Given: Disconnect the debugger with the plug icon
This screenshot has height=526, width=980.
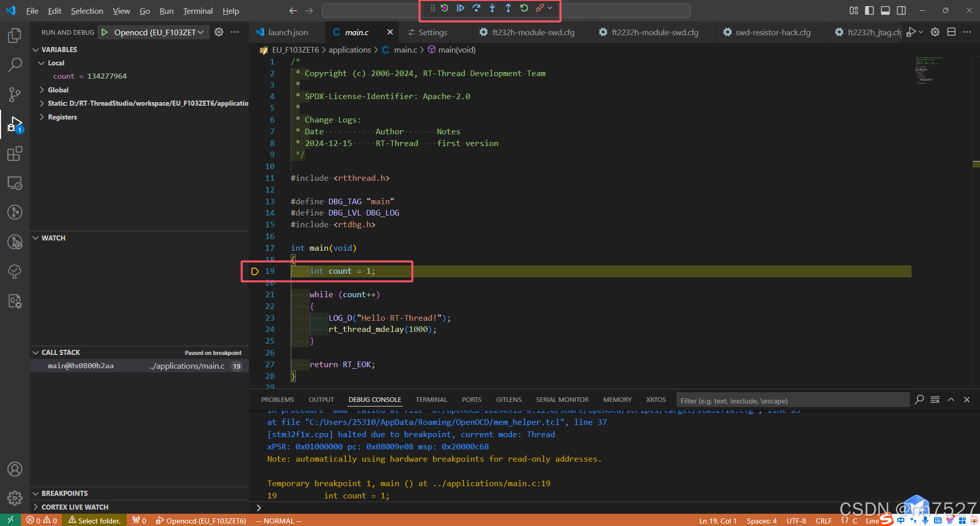Looking at the screenshot, I should pyautogui.click(x=540, y=8).
